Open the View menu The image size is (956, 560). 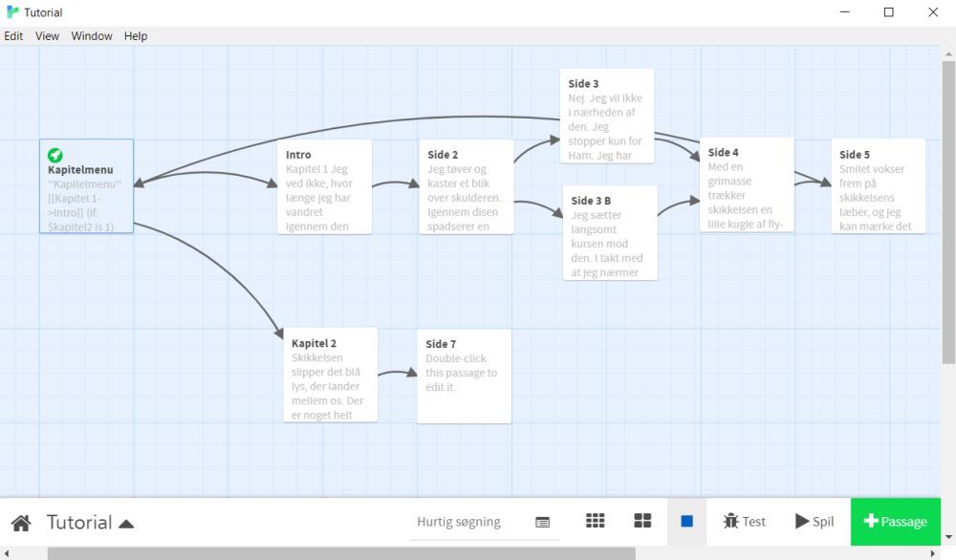(x=47, y=35)
